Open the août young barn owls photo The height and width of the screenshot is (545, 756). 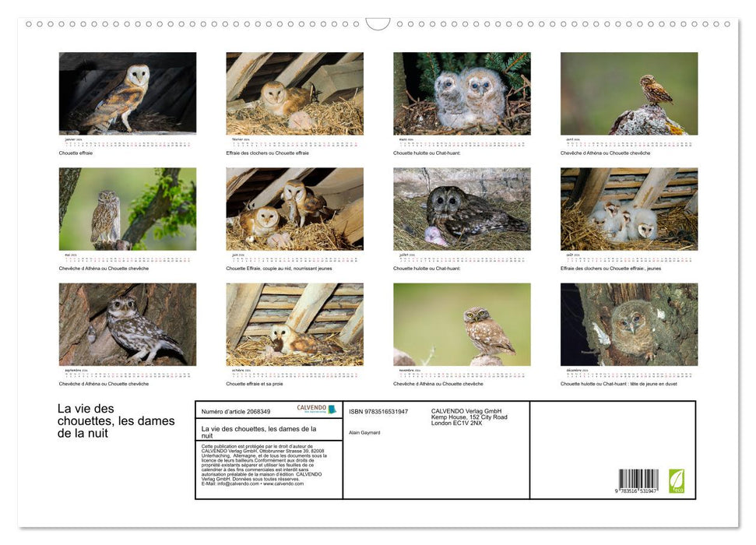(x=629, y=209)
